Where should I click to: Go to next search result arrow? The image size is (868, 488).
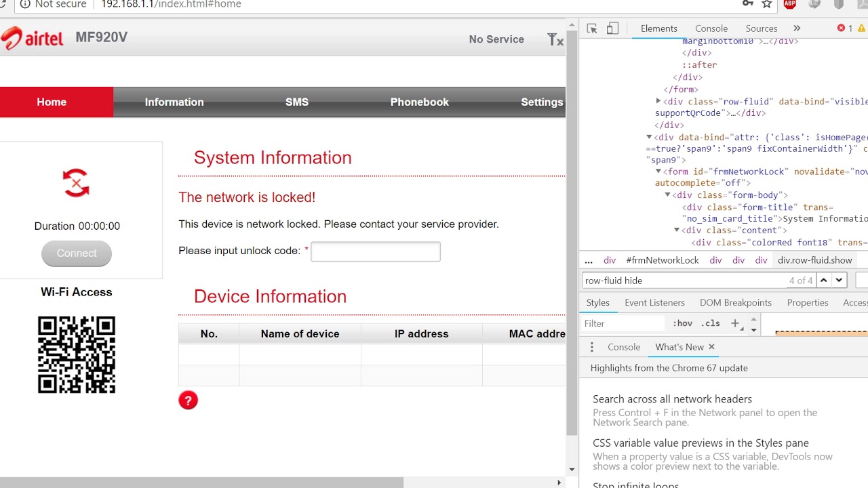pos(840,280)
